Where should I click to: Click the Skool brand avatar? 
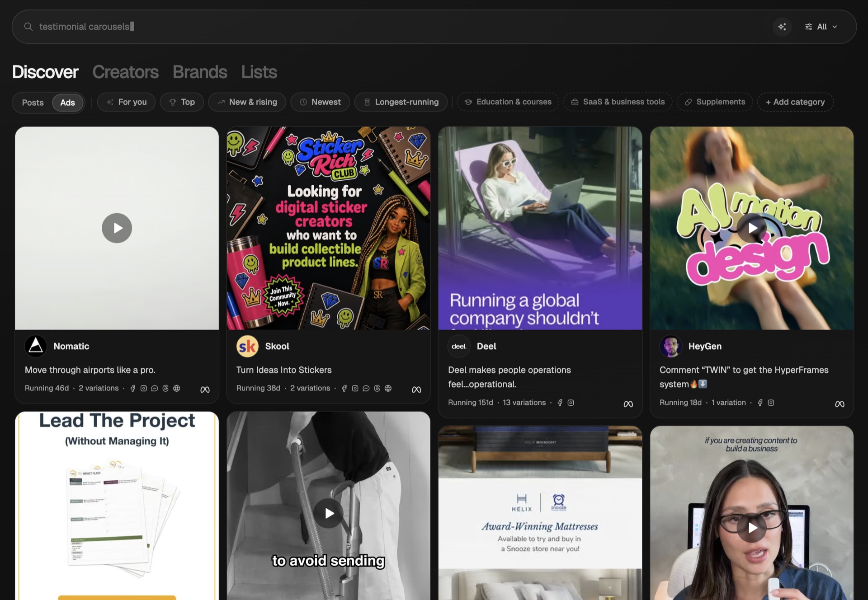coord(247,347)
